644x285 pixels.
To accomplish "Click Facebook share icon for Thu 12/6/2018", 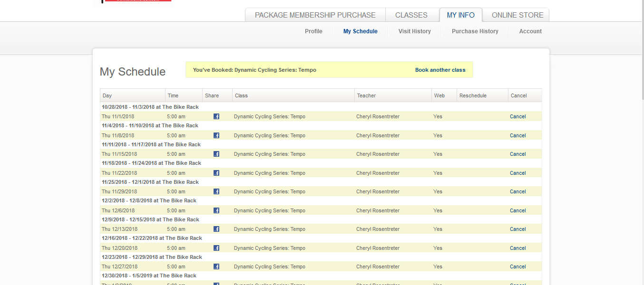I will pyautogui.click(x=216, y=210).
